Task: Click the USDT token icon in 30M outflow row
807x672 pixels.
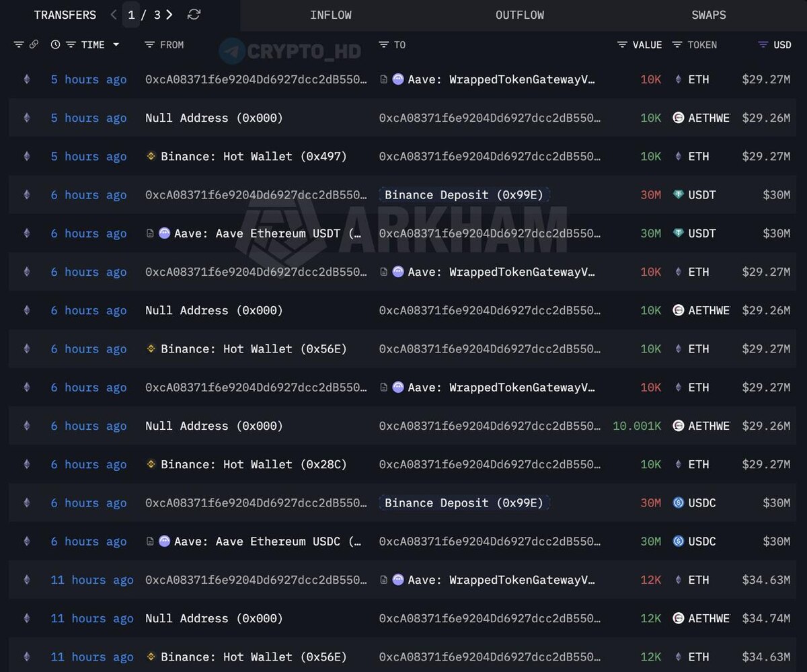Action: [x=679, y=195]
